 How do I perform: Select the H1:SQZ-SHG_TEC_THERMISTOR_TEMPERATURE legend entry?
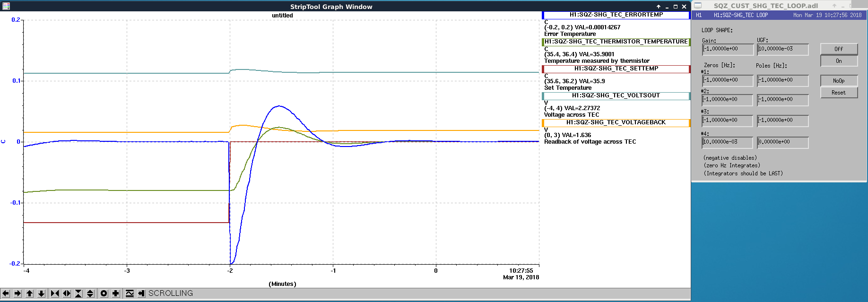tap(616, 42)
